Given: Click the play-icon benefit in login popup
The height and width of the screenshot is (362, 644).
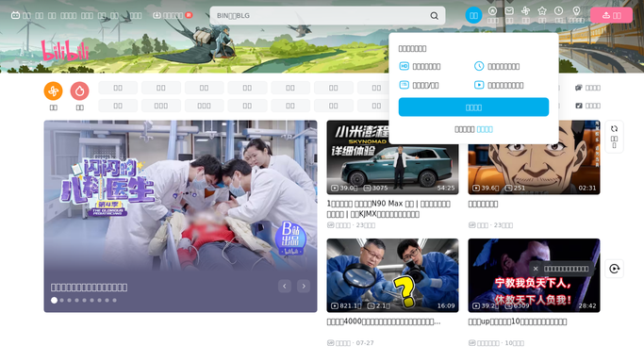Looking at the screenshot, I should point(499,85).
